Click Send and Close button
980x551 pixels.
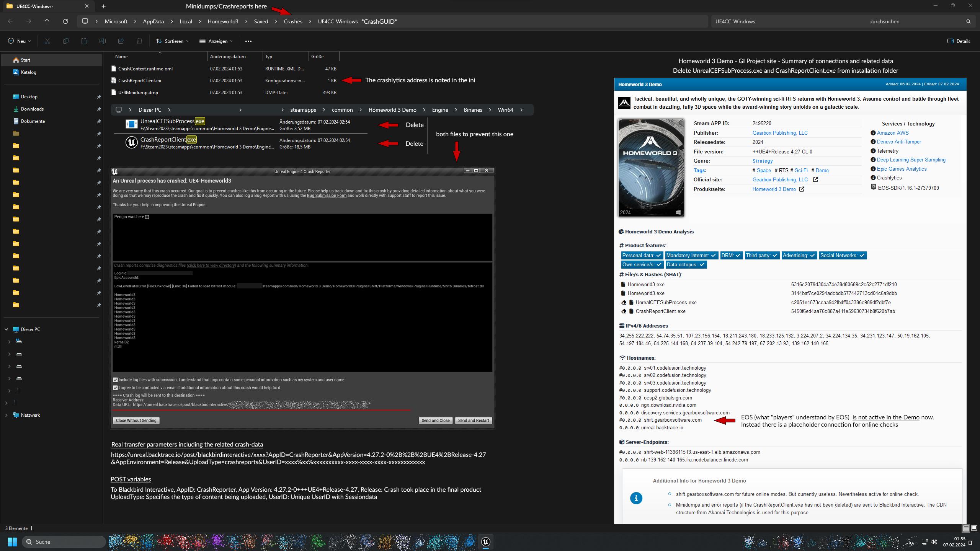coord(436,421)
